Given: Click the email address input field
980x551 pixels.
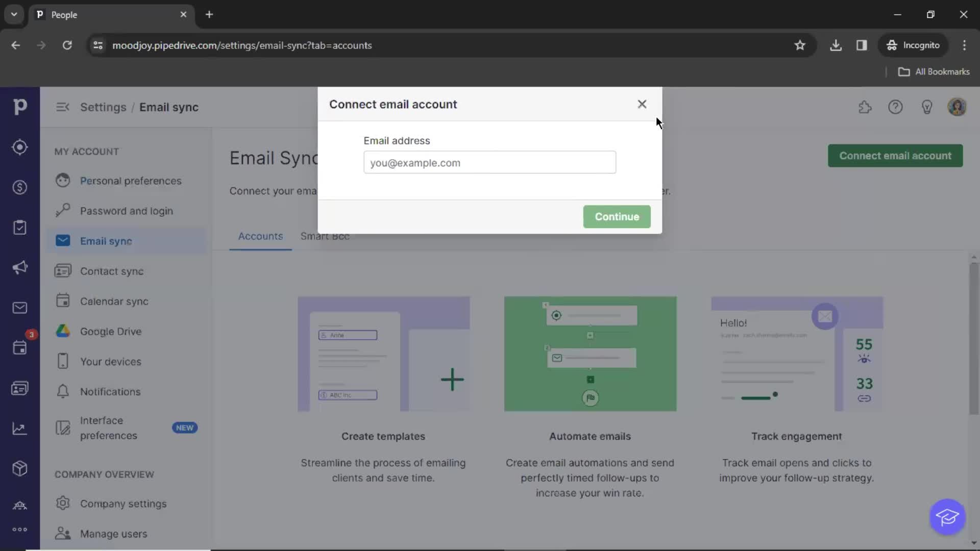Looking at the screenshot, I should [489, 162].
